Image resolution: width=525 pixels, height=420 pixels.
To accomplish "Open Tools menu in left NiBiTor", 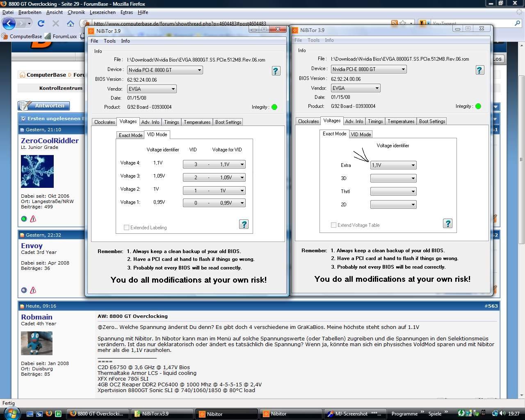I will [110, 41].
